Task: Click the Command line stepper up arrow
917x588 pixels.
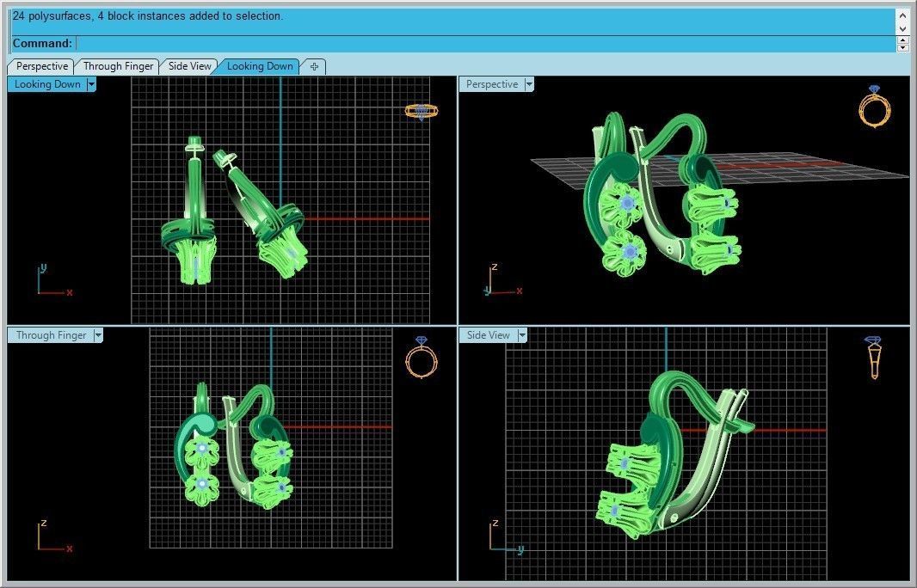Action: coord(903,40)
